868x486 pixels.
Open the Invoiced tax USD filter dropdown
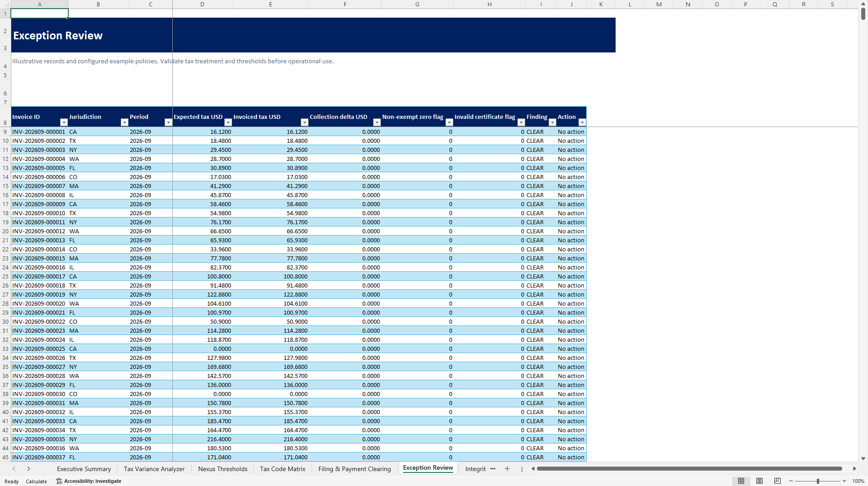(x=304, y=123)
